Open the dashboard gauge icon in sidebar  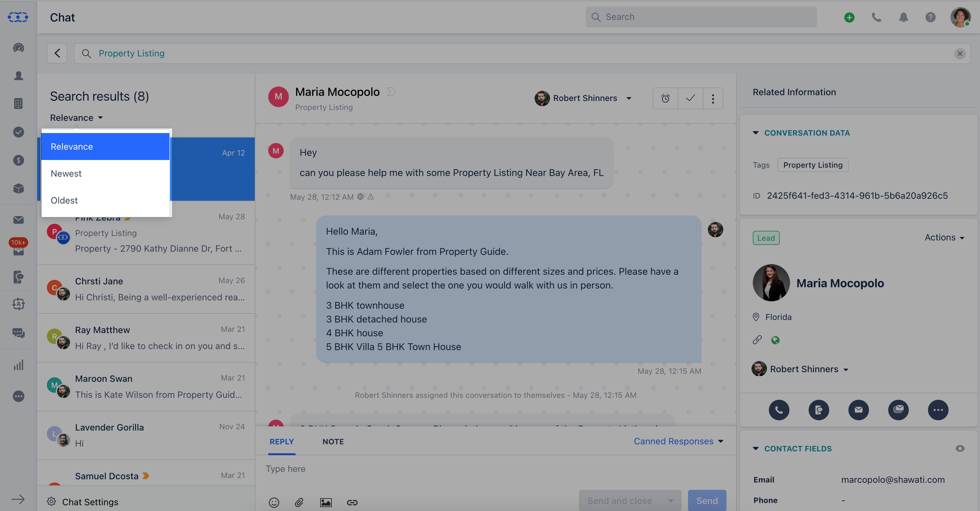pyautogui.click(x=18, y=47)
